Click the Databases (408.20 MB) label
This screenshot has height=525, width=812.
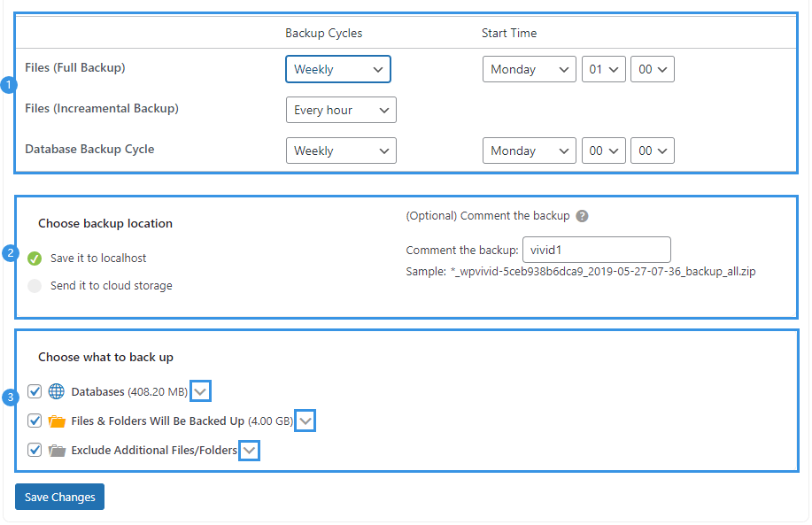tap(129, 392)
